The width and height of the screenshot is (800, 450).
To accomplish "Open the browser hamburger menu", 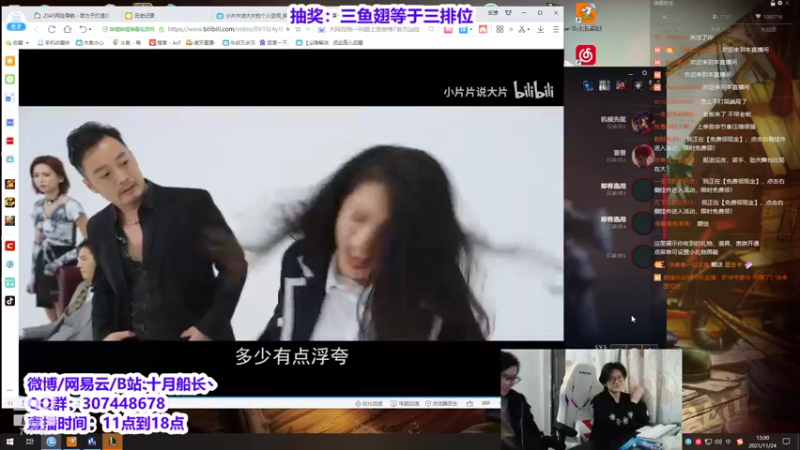I will coord(556,30).
